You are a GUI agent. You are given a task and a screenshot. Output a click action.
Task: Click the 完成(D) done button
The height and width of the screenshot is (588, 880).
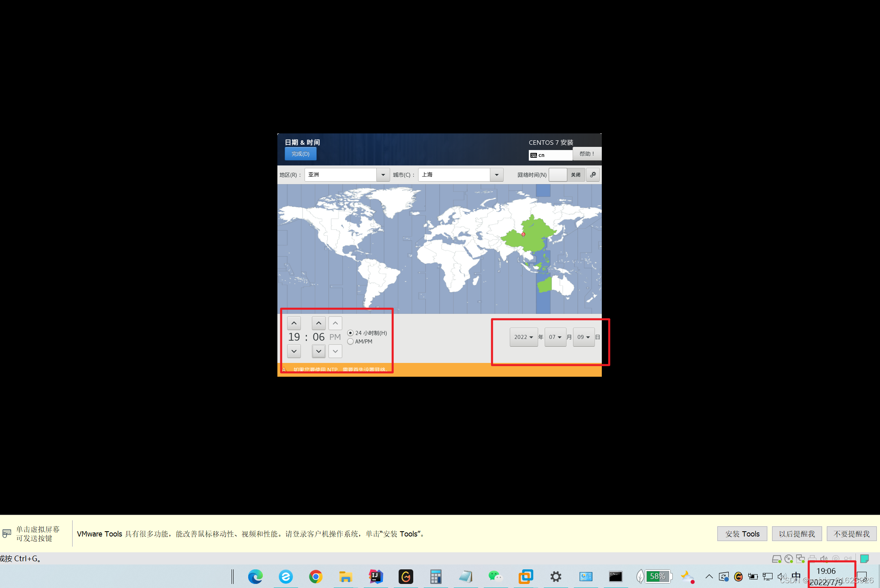300,154
